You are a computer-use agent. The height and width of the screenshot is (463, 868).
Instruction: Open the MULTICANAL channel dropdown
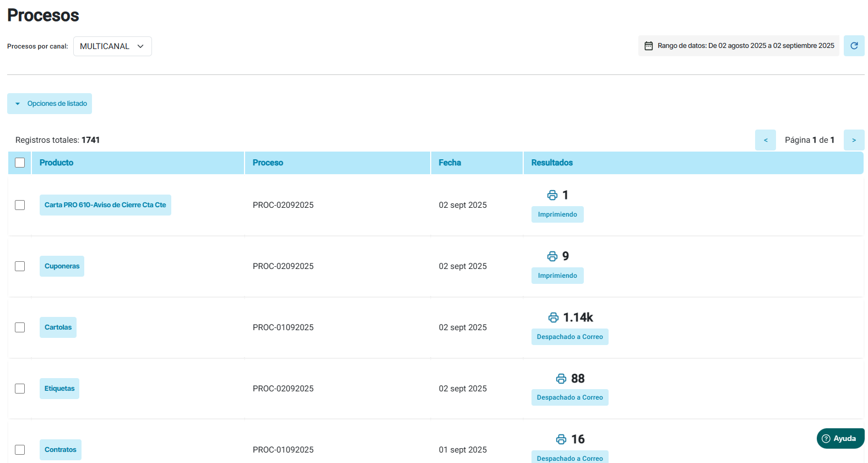[x=112, y=46]
